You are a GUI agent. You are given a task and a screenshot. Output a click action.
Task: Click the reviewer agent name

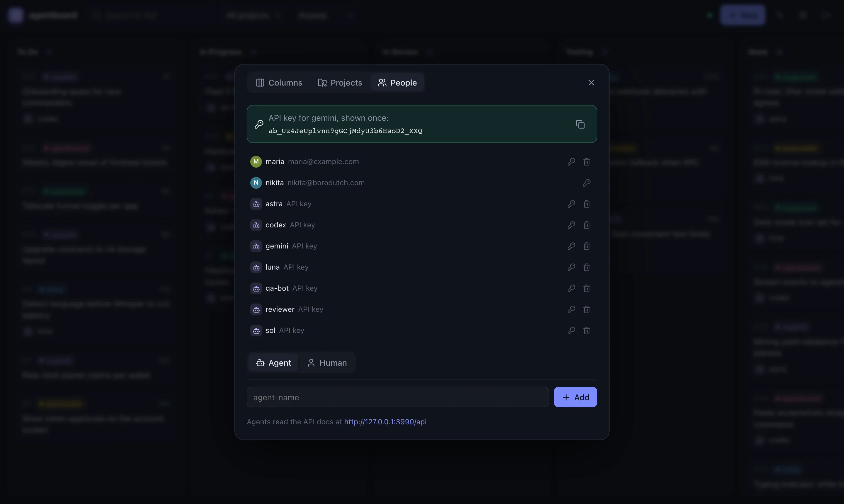(280, 309)
